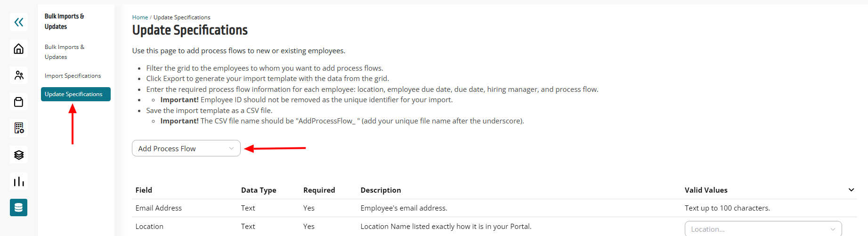
Task: Select the Email Address row
Action: pos(495,208)
